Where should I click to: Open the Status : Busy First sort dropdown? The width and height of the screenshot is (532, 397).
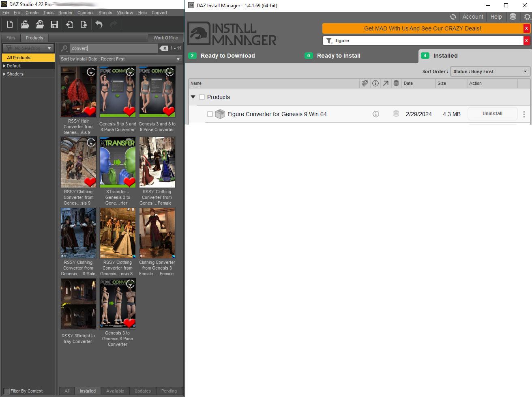[x=490, y=71]
